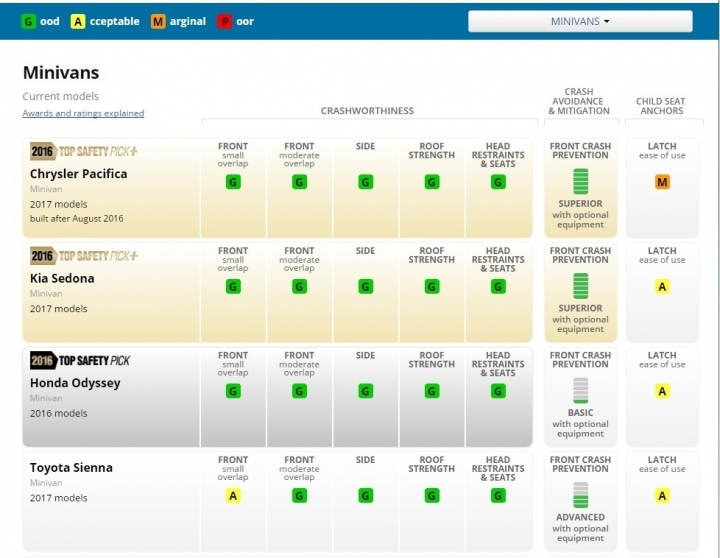Screen dimensions: 720x558
Task: Click Chrysler Pacifica front moderate overlap G rating
Action: [299, 182]
